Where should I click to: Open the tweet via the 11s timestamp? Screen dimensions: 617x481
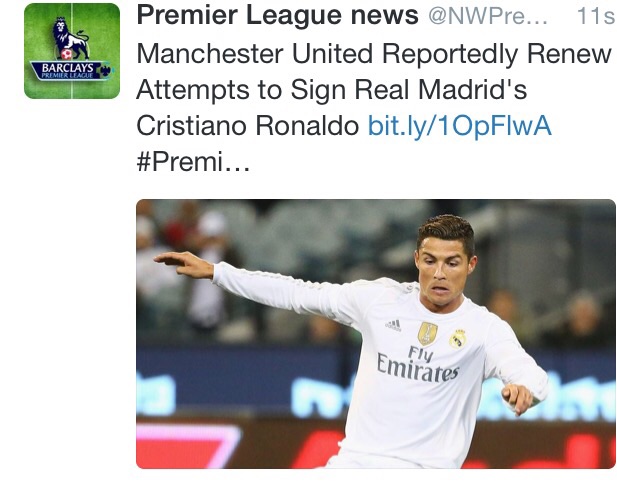click(x=596, y=16)
